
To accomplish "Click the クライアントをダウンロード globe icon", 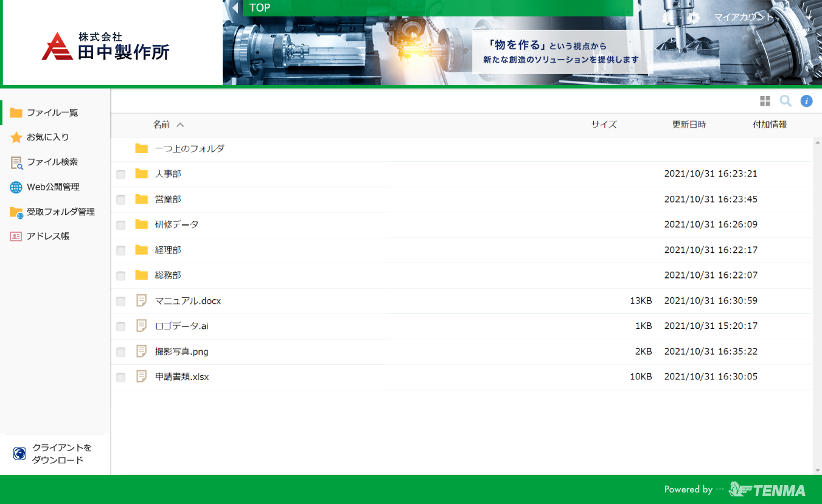I will click(x=19, y=454).
